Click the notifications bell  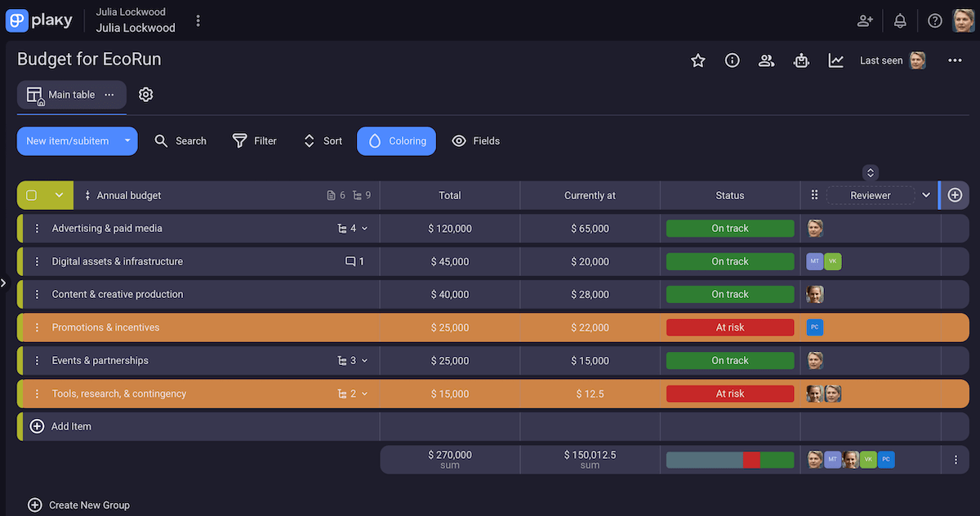coord(900,21)
